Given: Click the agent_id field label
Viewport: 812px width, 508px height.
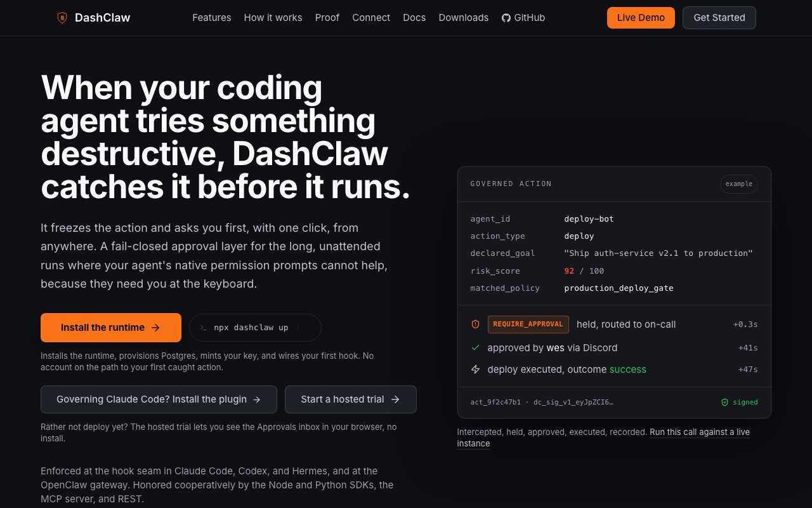Looking at the screenshot, I should pos(490,219).
